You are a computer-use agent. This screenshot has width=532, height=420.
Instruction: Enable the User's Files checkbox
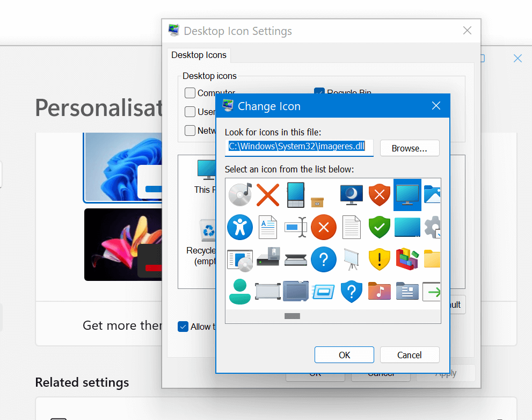click(x=190, y=112)
